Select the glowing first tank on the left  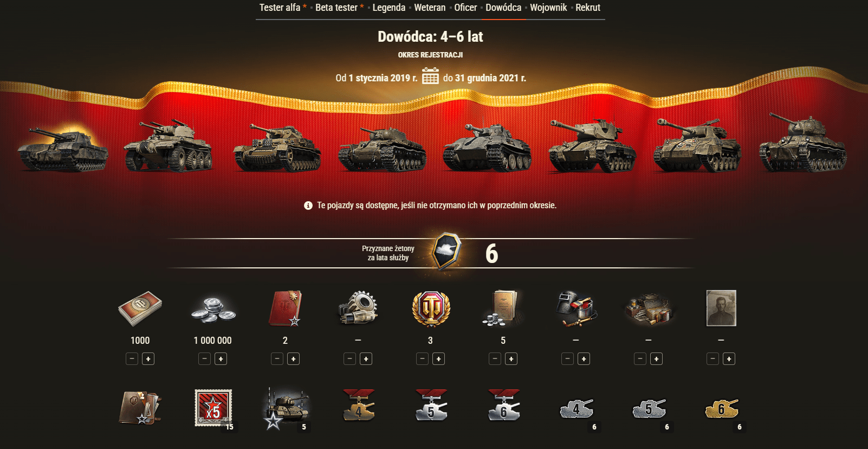pyautogui.click(x=62, y=148)
